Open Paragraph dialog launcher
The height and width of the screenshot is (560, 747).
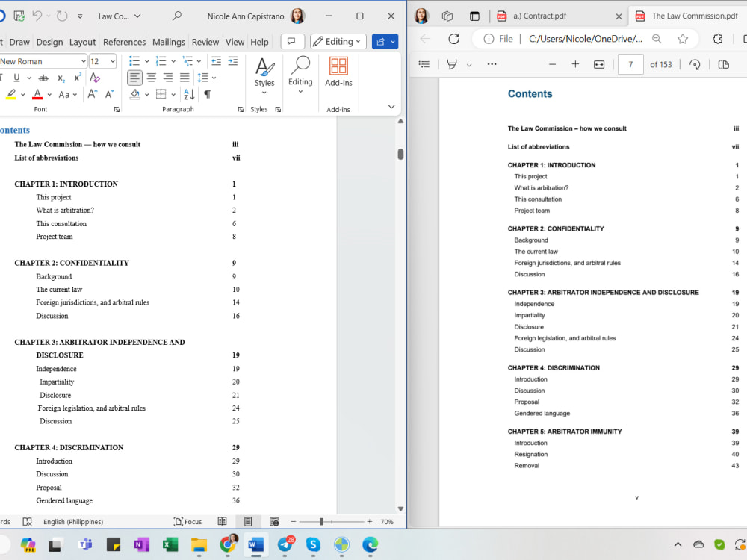click(x=241, y=110)
